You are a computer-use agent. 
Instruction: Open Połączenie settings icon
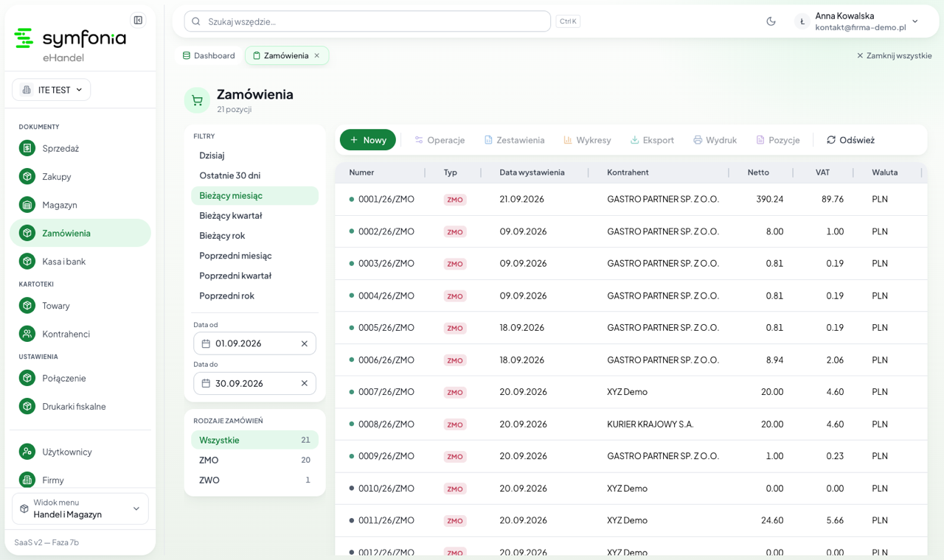point(27,378)
